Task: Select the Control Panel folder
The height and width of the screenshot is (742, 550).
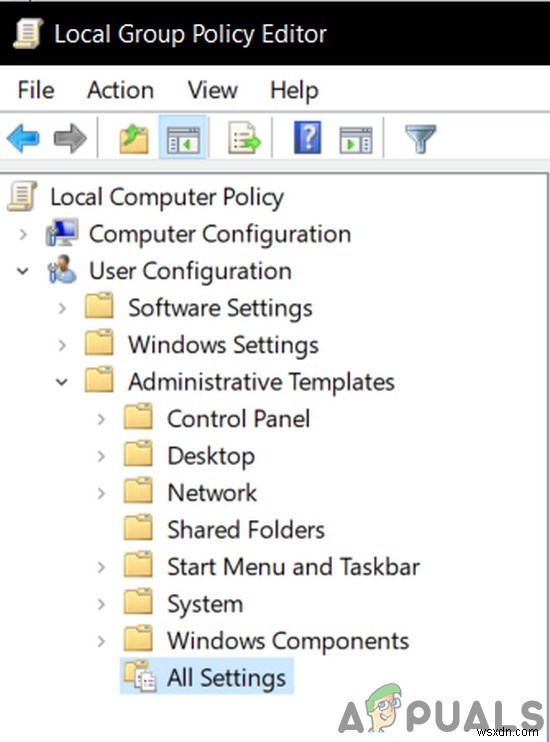Action: [239, 419]
